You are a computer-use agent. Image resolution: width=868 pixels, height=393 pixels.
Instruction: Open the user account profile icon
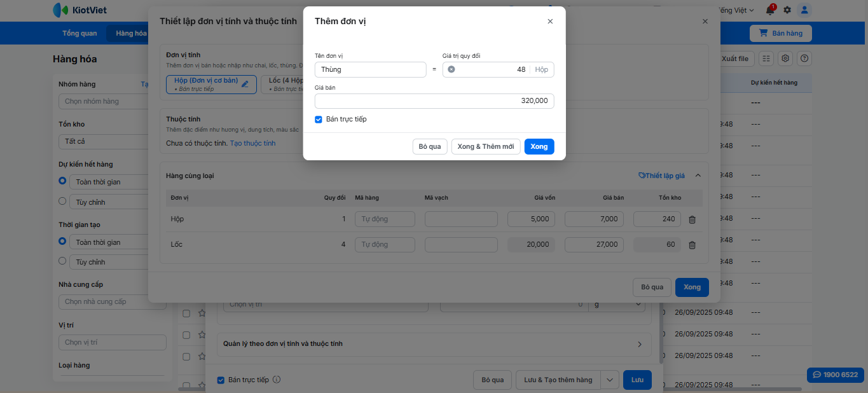(804, 10)
